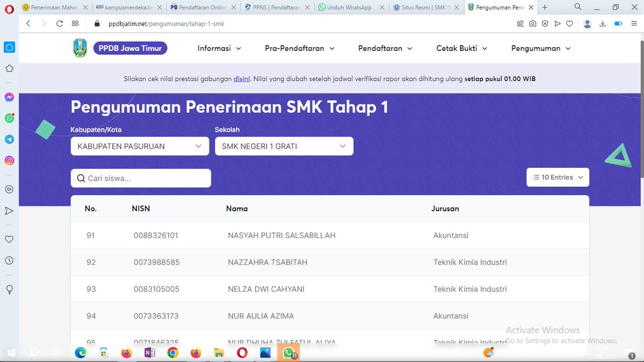Reload the current page
The width and height of the screenshot is (644, 362).
click(x=60, y=24)
